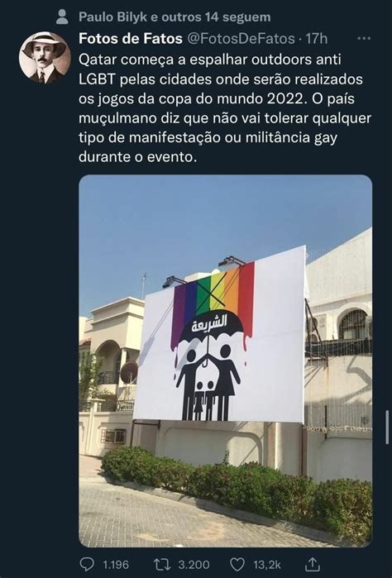The width and height of the screenshot is (392, 578).
Task: Select the tweet text about Qatar outdoors
Action: pos(225,108)
